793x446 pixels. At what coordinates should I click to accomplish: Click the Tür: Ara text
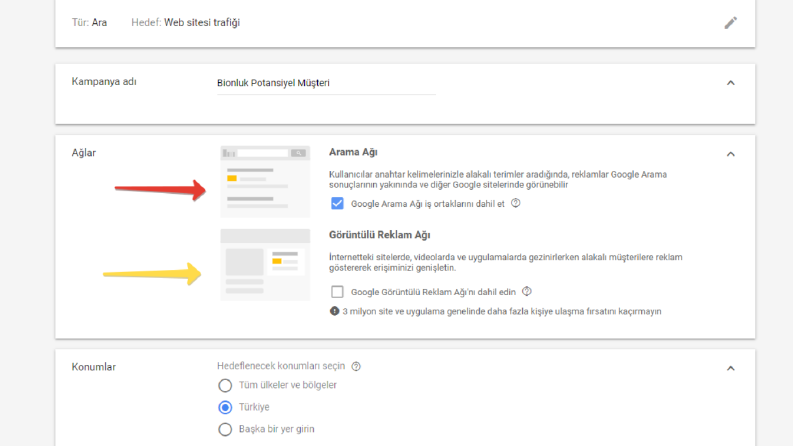[89, 23]
